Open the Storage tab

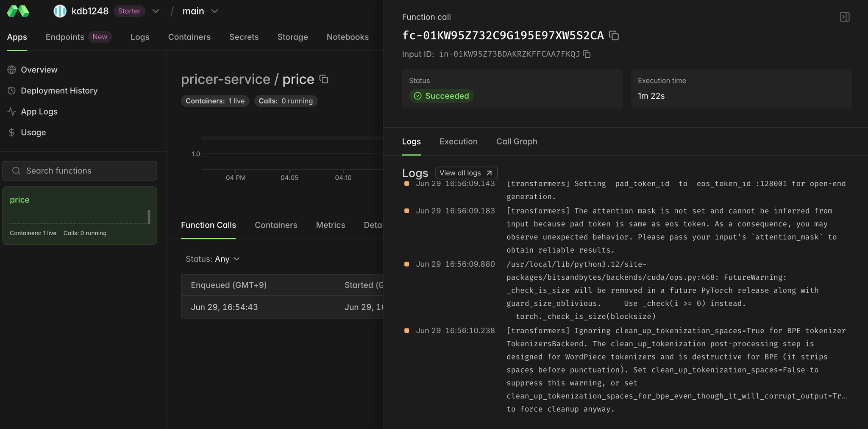(292, 37)
